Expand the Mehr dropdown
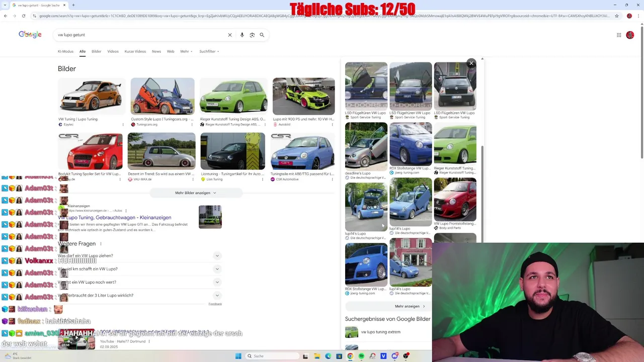Screen dimensions: 644x362 [186, 51]
